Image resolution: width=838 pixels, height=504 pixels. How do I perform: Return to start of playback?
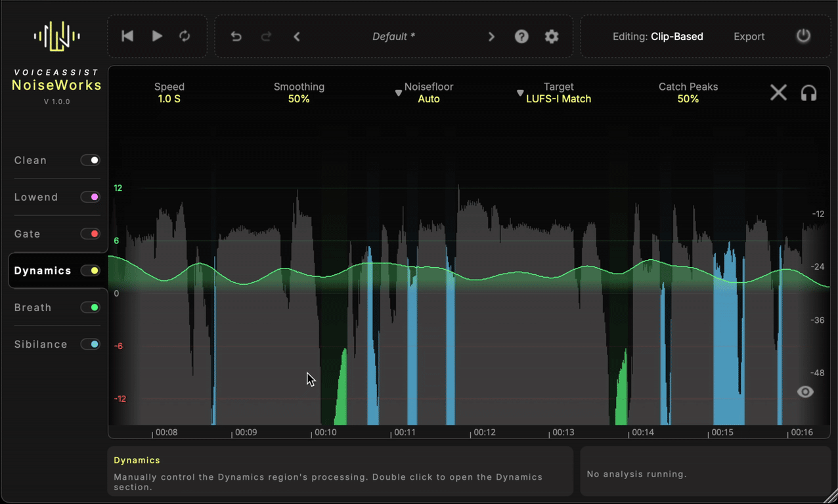(127, 36)
